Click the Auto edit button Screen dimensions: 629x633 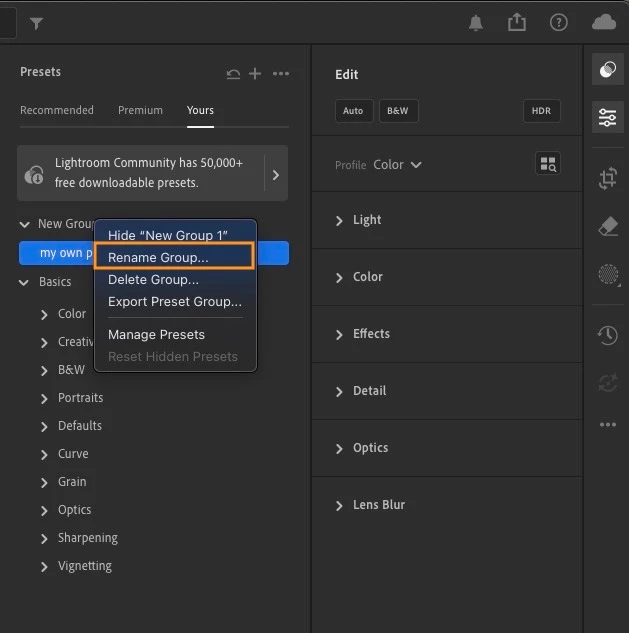click(353, 111)
